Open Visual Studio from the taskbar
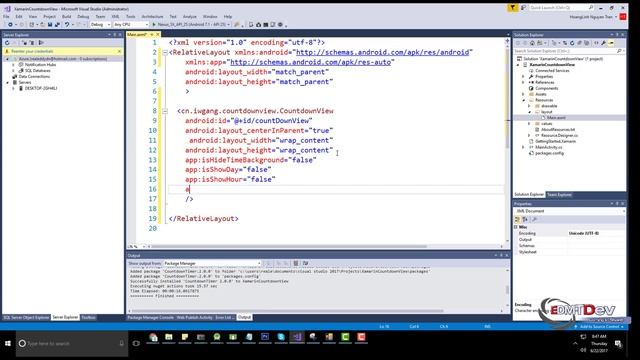 [297, 337]
